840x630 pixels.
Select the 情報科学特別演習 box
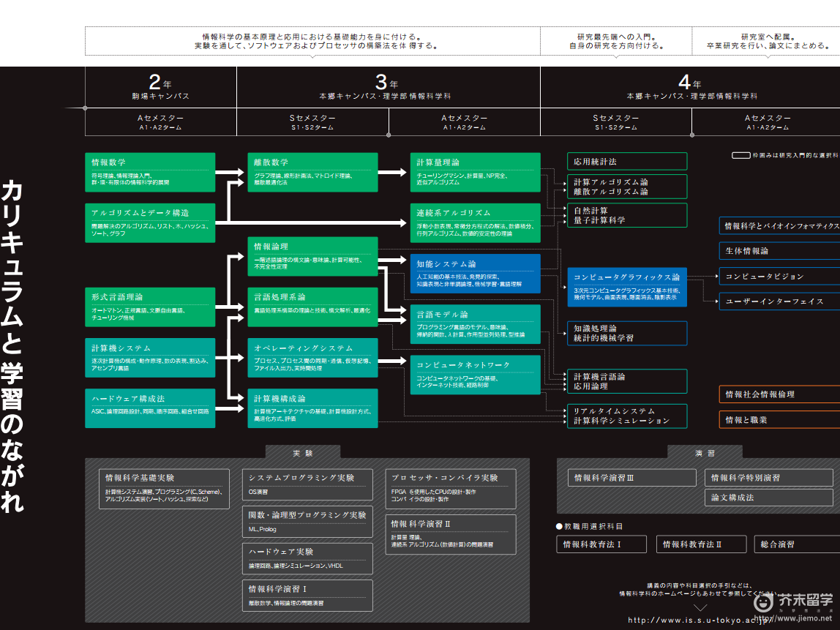coord(769,478)
